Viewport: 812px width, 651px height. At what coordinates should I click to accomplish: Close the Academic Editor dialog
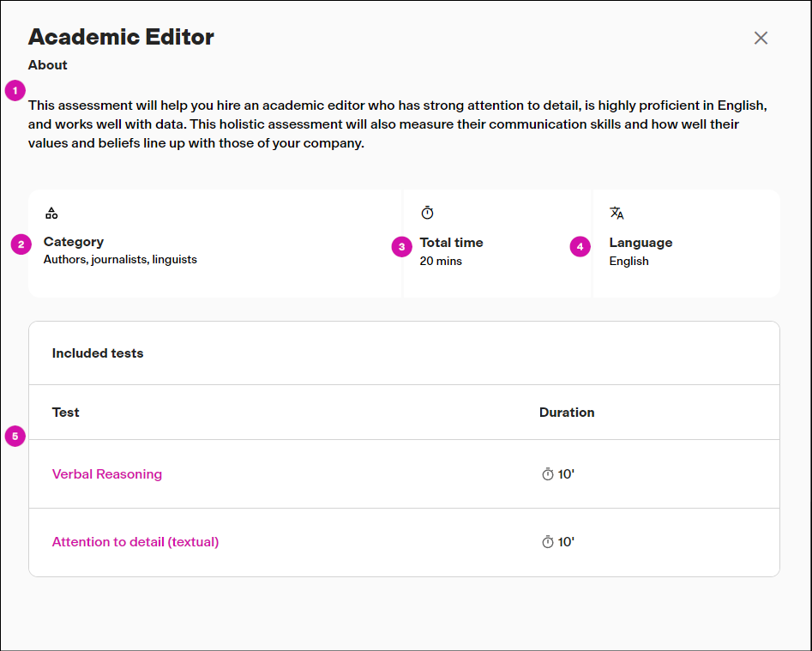pos(761,38)
